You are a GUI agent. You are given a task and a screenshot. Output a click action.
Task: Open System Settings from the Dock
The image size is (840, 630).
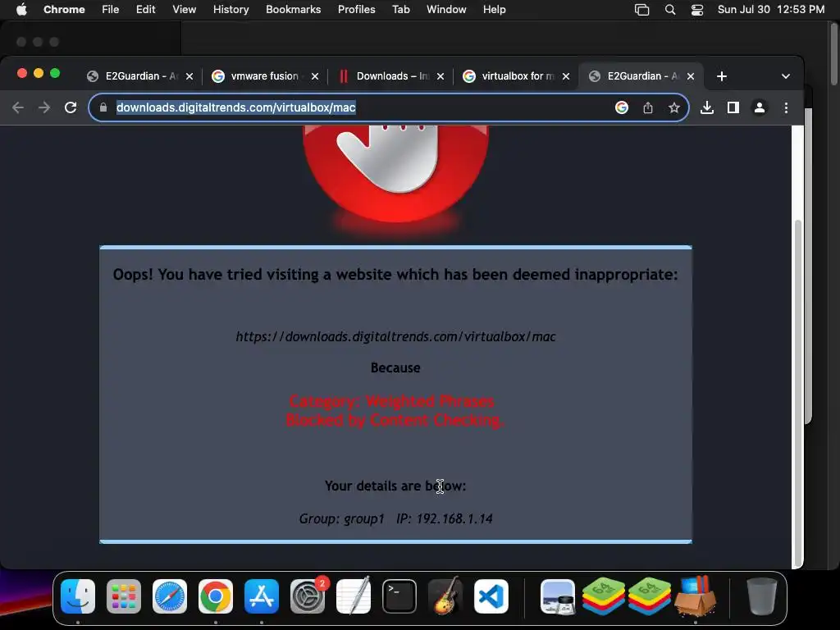pos(308,596)
